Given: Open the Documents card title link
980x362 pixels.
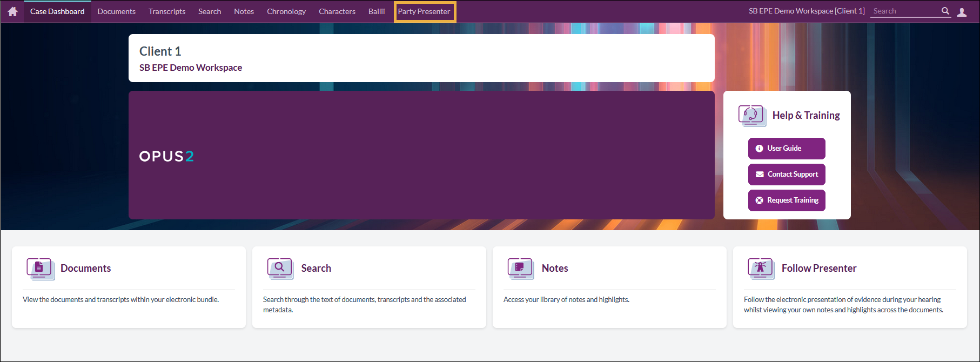Looking at the screenshot, I should (85, 269).
